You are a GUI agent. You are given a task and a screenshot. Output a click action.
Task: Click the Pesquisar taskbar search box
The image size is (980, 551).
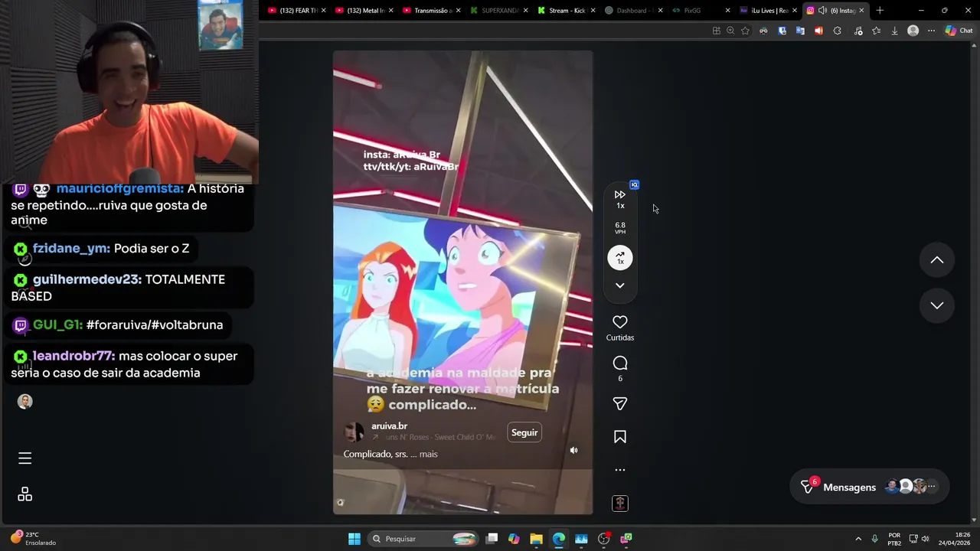(x=423, y=539)
